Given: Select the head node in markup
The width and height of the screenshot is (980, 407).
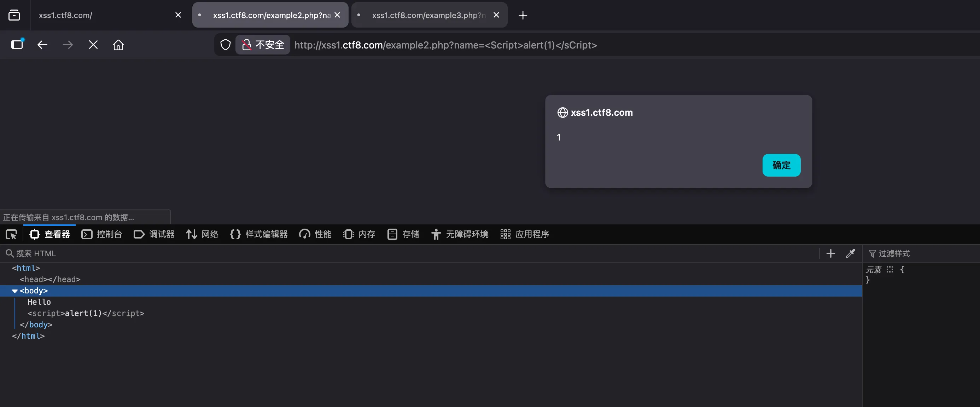Looking at the screenshot, I should coord(50,280).
